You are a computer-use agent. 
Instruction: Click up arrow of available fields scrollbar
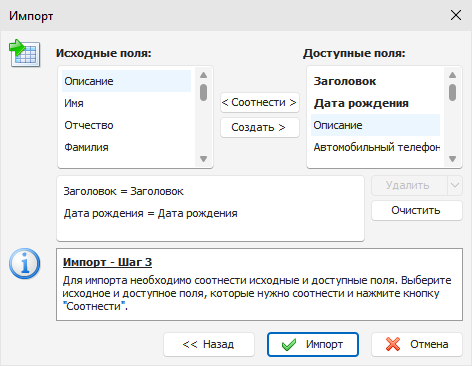[452, 75]
